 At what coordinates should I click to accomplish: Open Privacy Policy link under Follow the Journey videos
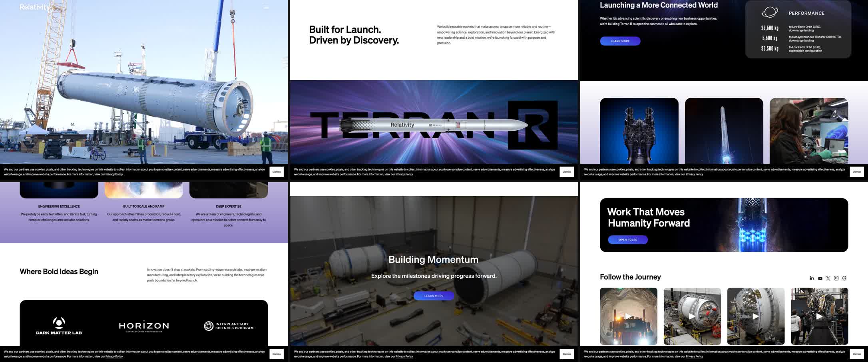coord(694,356)
